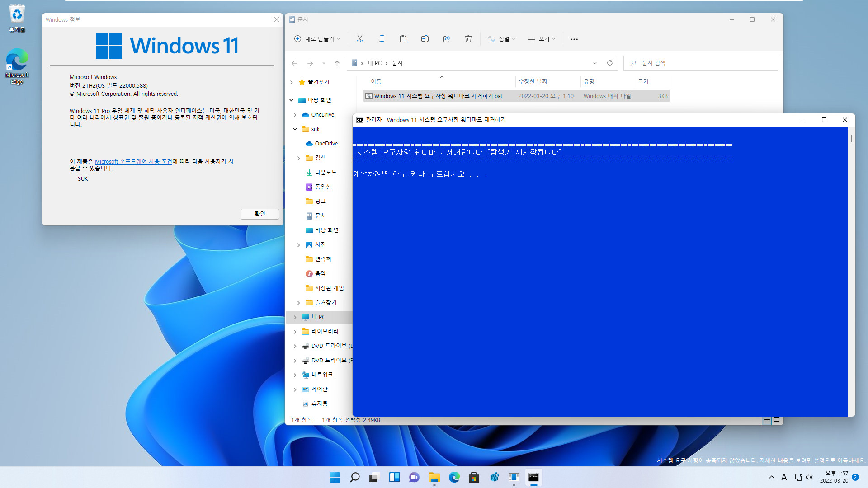Viewport: 868px width, 488px height.
Task: Collapse 바탕 화면 tree node
Action: tap(292, 100)
